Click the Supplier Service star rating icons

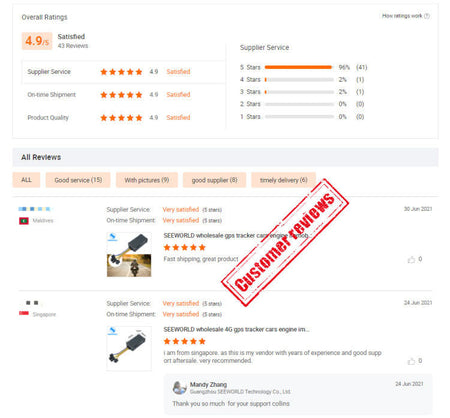pyautogui.click(x=121, y=72)
